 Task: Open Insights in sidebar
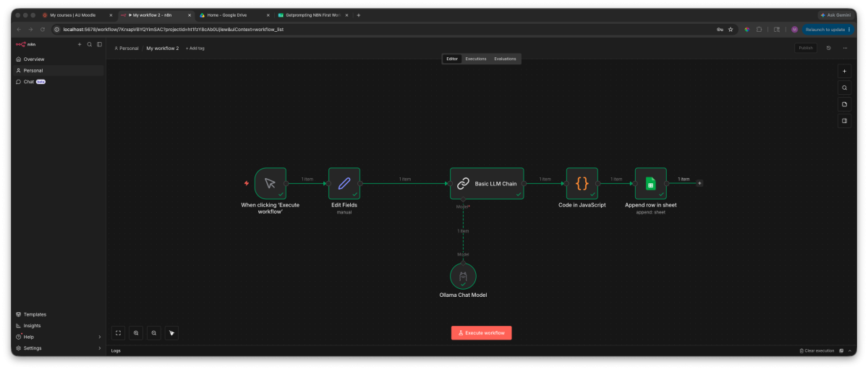click(x=59, y=326)
